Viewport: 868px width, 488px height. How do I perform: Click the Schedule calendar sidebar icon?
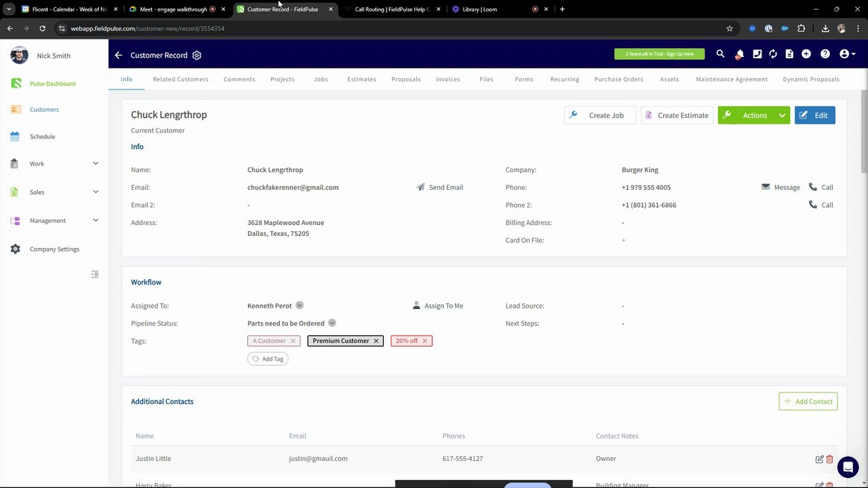click(x=15, y=136)
